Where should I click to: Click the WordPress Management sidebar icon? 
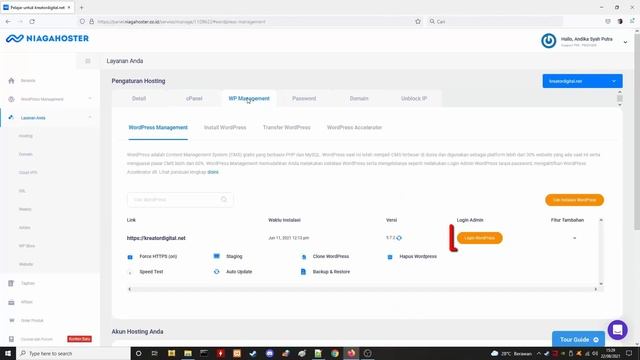(x=11, y=99)
